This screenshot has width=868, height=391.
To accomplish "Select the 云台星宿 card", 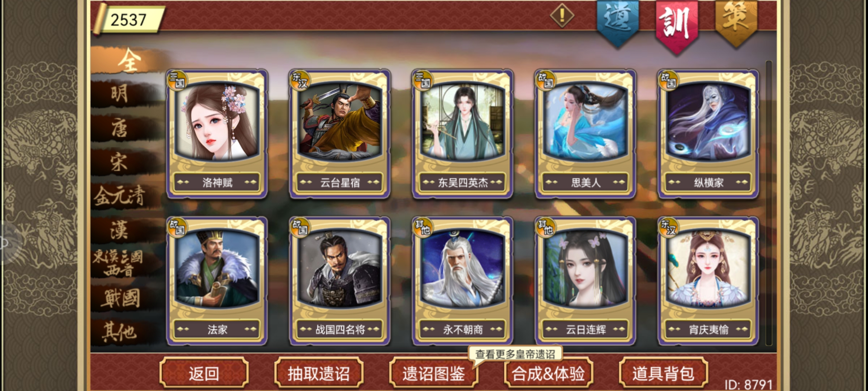I will click(x=340, y=134).
